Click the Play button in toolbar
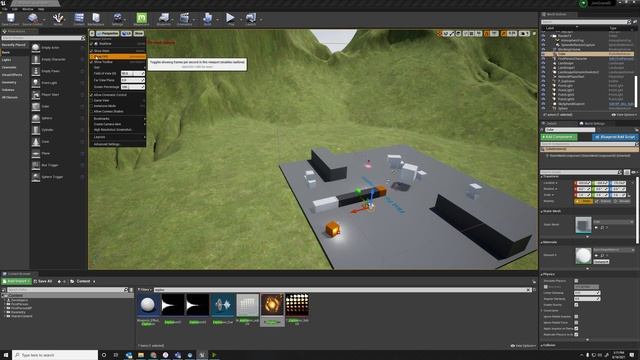 click(x=231, y=18)
